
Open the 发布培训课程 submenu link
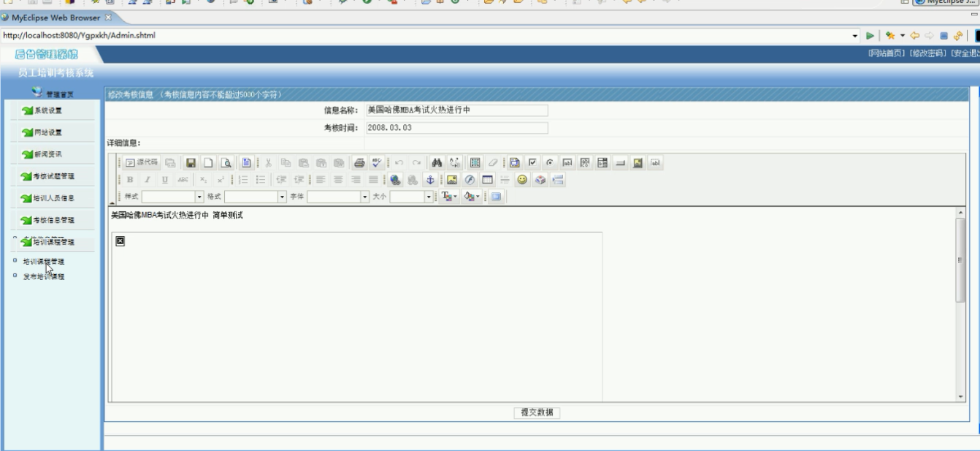(45, 276)
